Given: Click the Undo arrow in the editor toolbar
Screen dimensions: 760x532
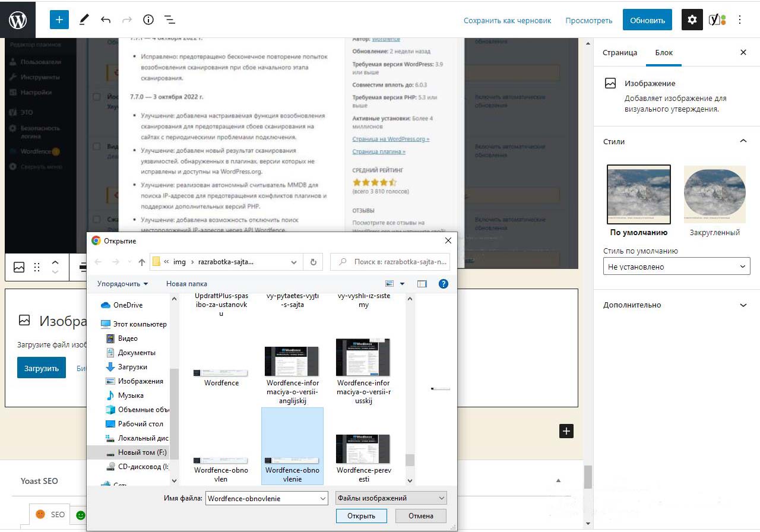Looking at the screenshot, I should [x=106, y=20].
